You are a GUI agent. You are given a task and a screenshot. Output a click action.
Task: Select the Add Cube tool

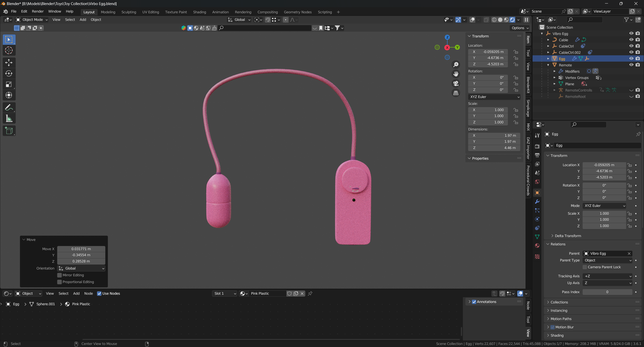[x=9, y=131]
